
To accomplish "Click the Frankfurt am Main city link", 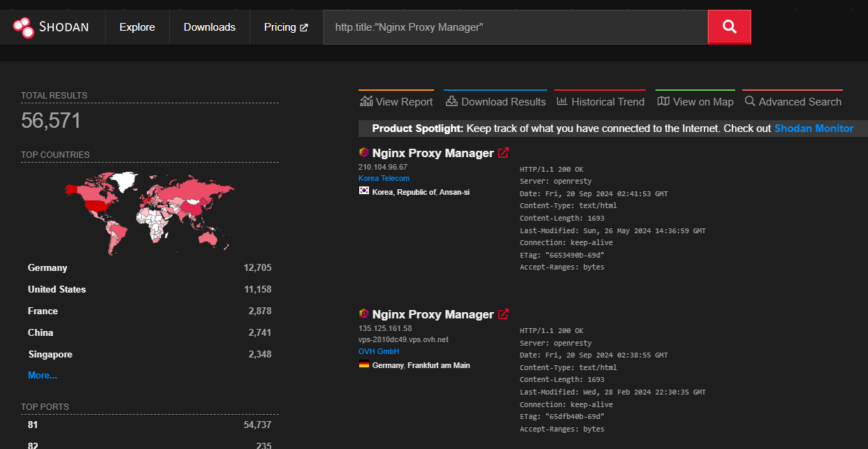I will point(439,365).
